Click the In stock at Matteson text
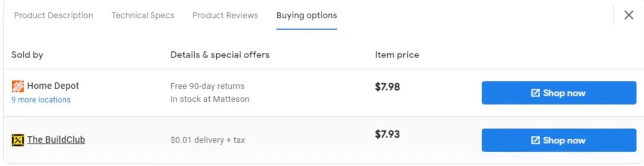Image resolution: width=644 pixels, height=166 pixels. (x=210, y=99)
